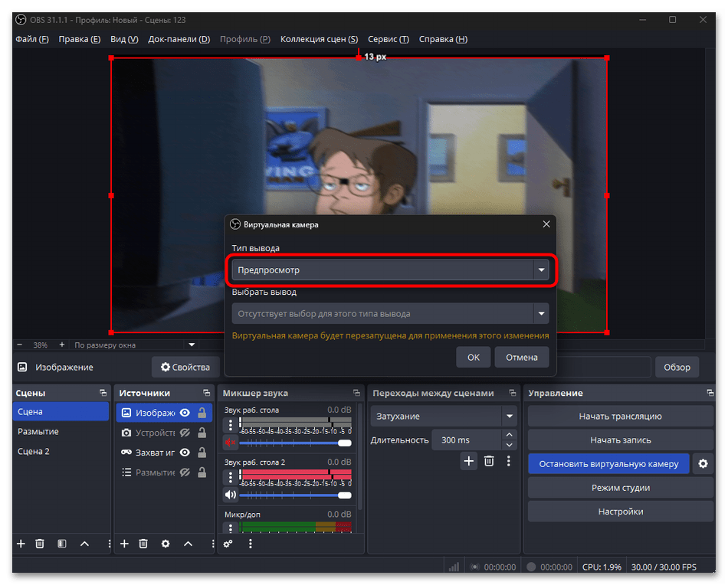Open options dots for Звук раб. стола

(x=231, y=424)
